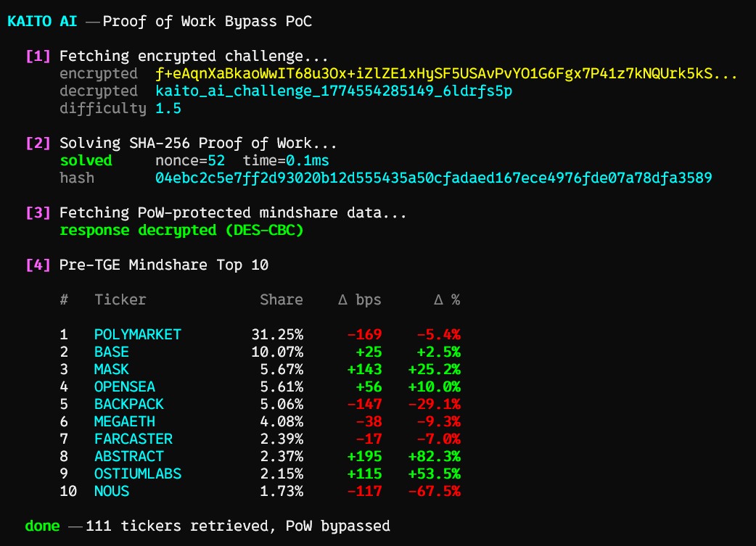Click the BACKPACK ticker
The width and height of the screenshot is (756, 546).
click(129, 404)
